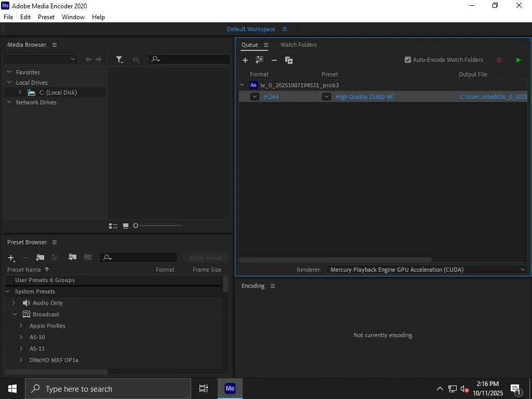
Task: Toggle Auto-Encode Watch Folders checkbox
Action: coord(407,60)
